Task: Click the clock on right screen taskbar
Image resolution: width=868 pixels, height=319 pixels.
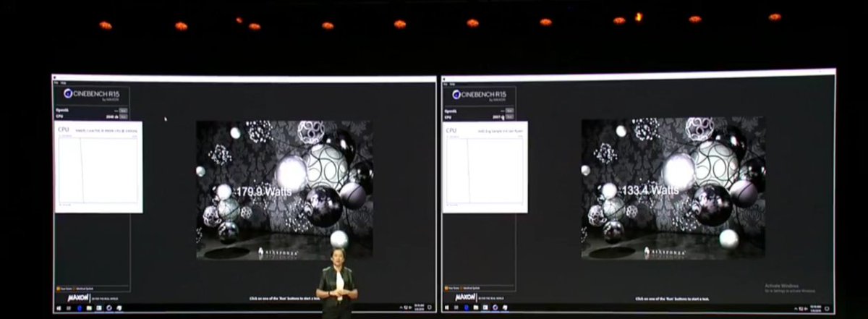Action: (x=816, y=309)
